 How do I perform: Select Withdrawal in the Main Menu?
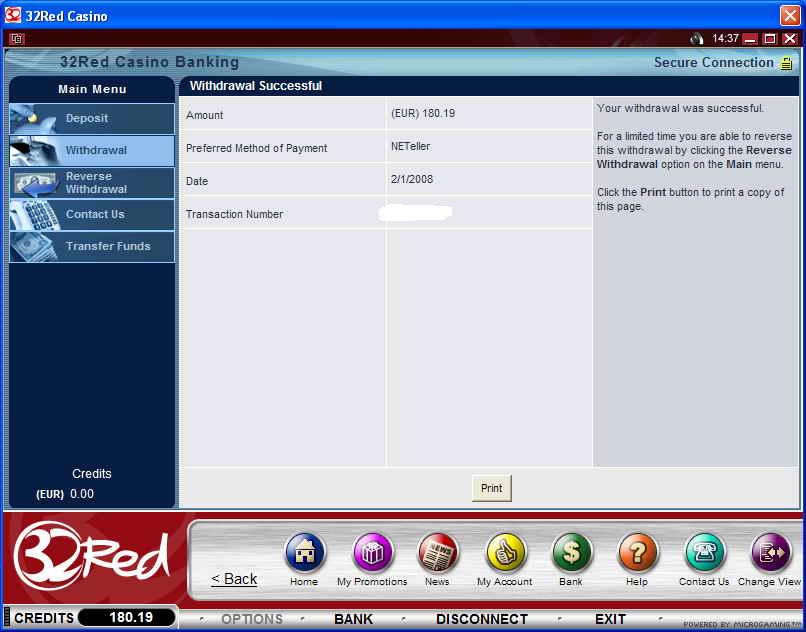point(92,150)
